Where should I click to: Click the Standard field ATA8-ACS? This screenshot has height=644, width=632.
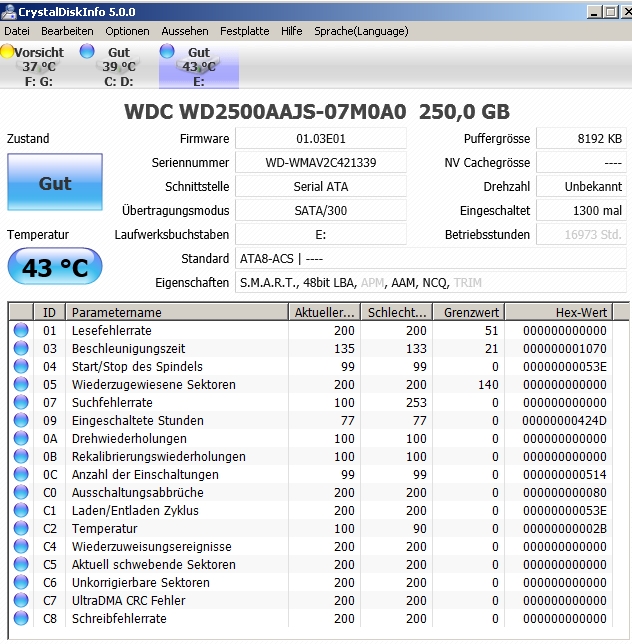pos(431,259)
